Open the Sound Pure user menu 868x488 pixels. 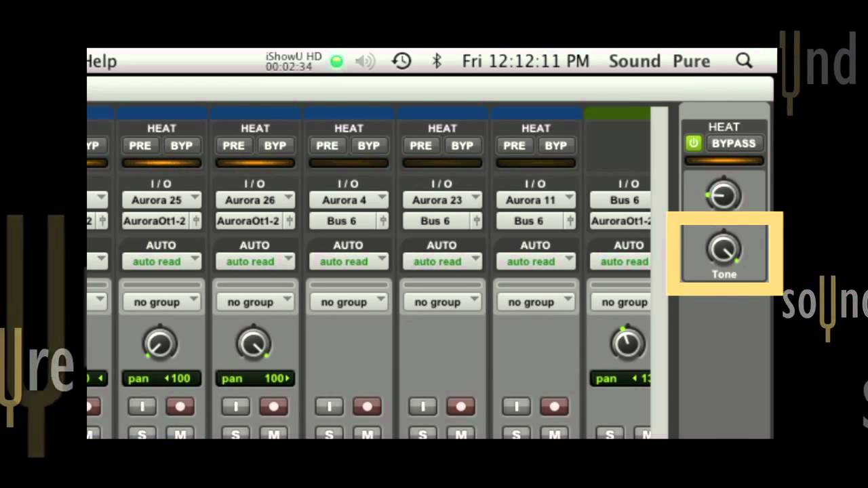pos(659,61)
